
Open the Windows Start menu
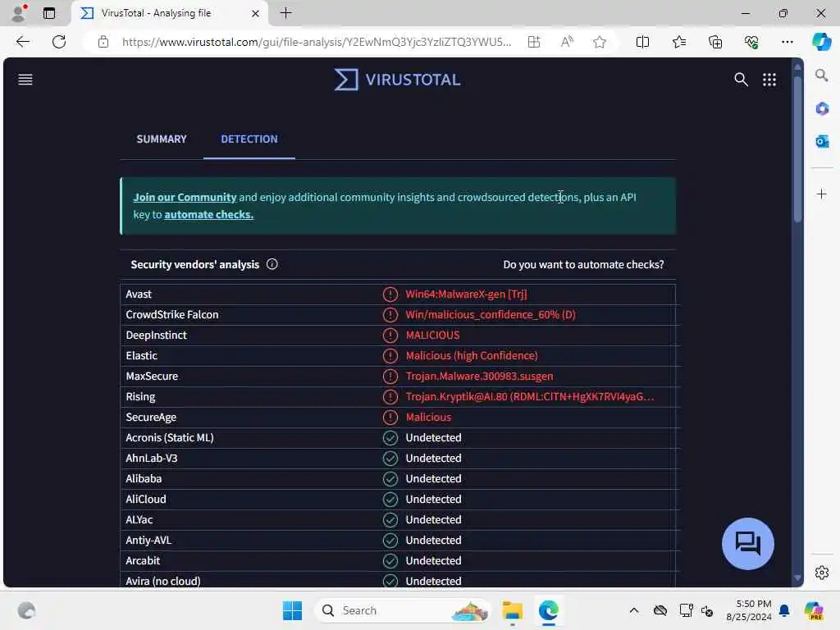292,610
